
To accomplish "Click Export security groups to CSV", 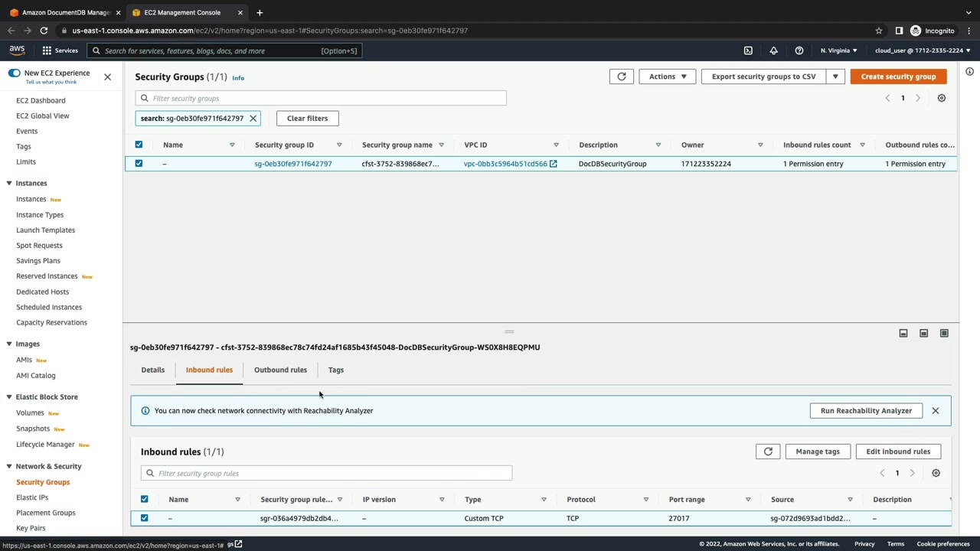I will [x=764, y=77].
